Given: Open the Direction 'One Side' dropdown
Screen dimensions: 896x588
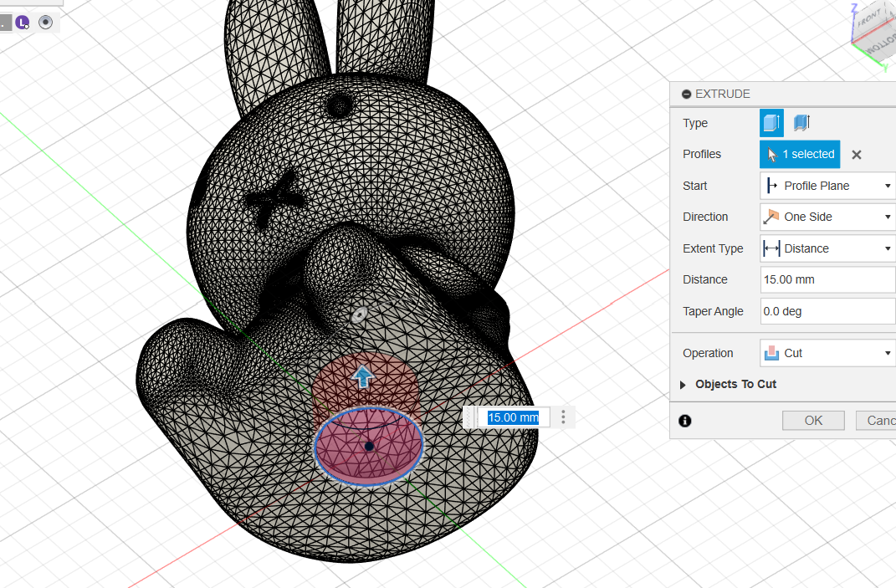Looking at the screenshot, I should click(827, 217).
